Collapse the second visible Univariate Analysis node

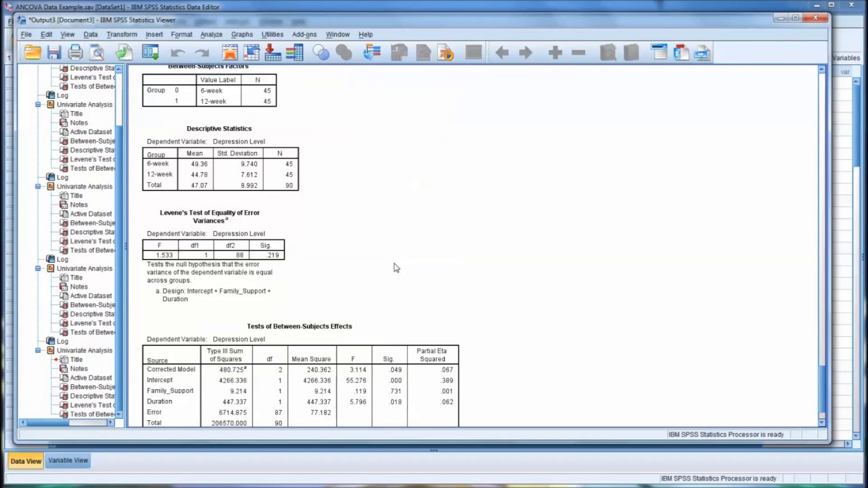(38, 187)
